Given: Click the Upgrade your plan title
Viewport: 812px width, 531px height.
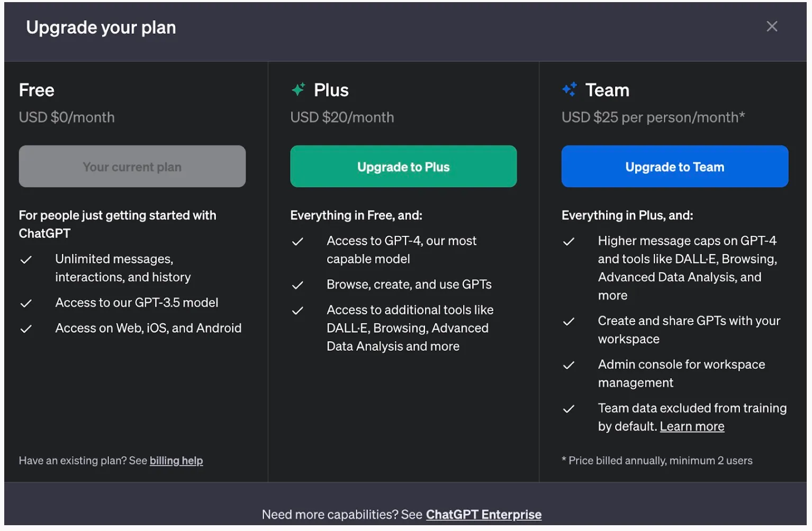Looking at the screenshot, I should (101, 28).
